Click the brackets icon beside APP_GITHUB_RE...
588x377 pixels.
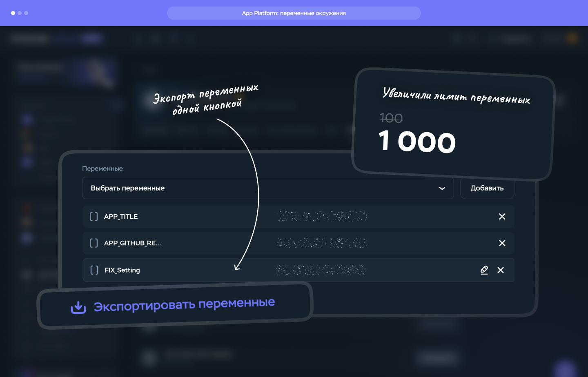pyautogui.click(x=94, y=243)
